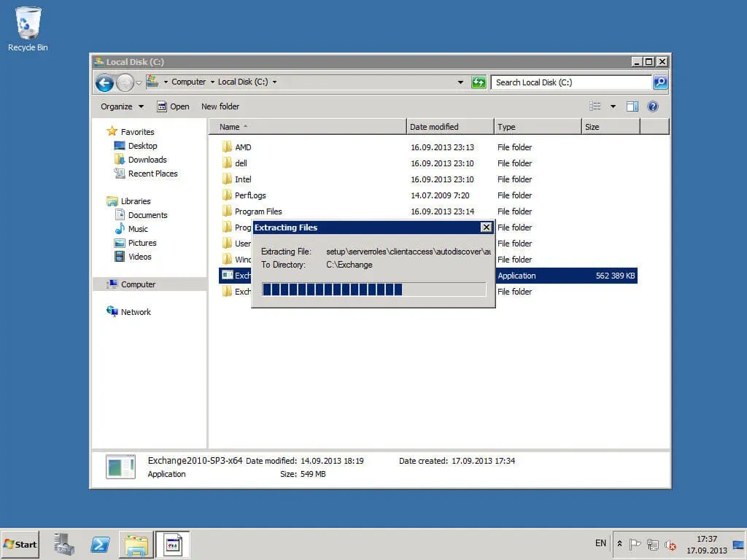The width and height of the screenshot is (747, 560).
Task: Click the Exchange2010-SP3-x64 thumbnail in details pane
Action: pos(120,467)
